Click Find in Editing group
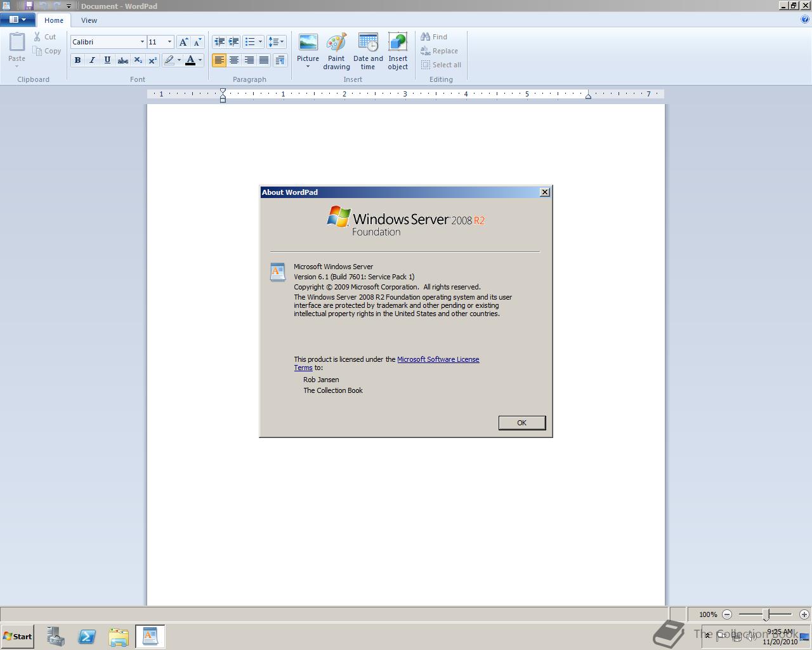 435,37
